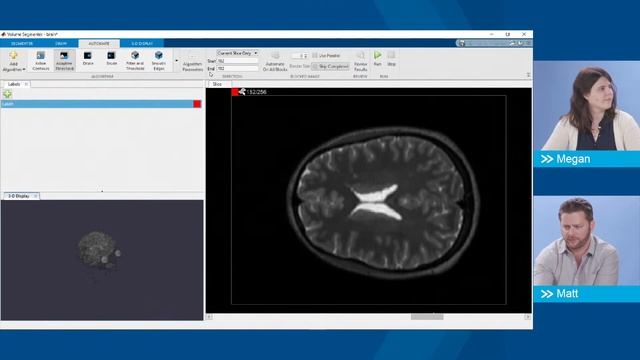Open the Current Slice Only dropdown

pos(237,53)
